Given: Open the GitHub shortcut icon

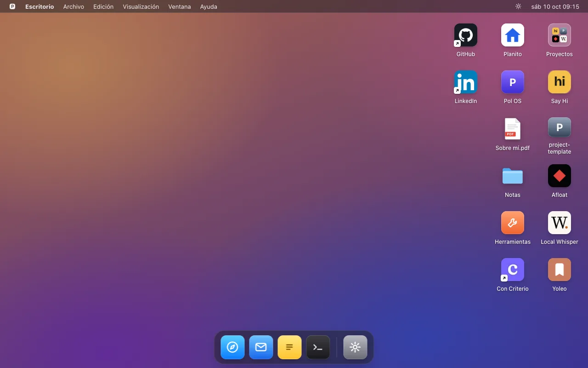Looking at the screenshot, I should click(x=466, y=35).
